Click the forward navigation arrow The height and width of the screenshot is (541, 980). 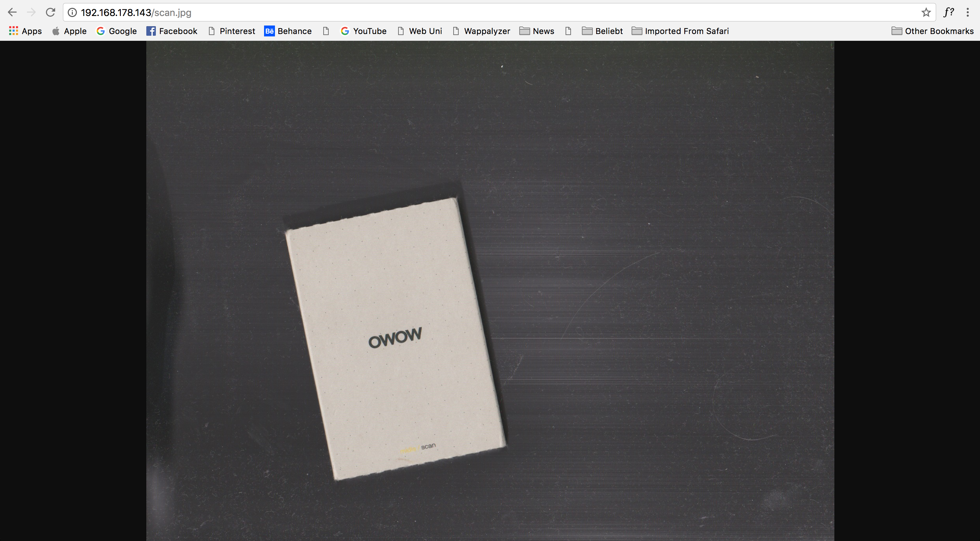(x=31, y=13)
